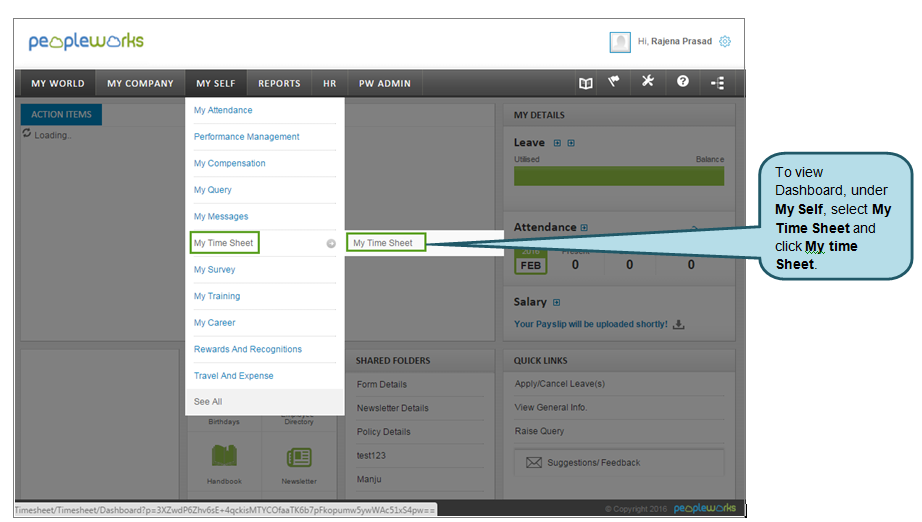This screenshot has width=922, height=522.
Task: Select Rewards And Recognitions menu entry
Action: 248,349
